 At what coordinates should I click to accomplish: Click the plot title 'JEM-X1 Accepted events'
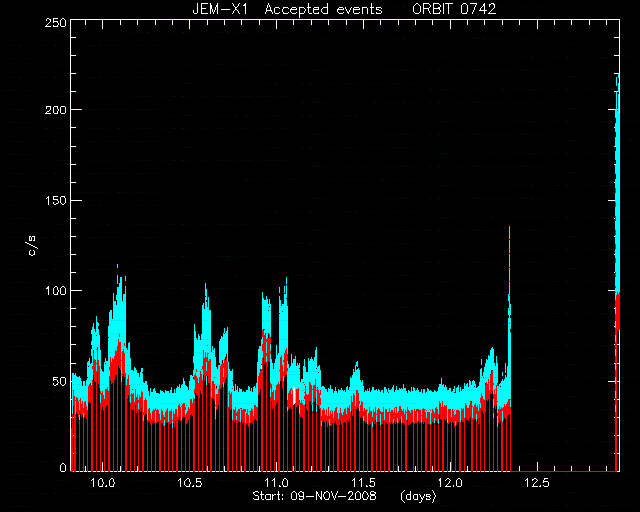[x=287, y=9]
